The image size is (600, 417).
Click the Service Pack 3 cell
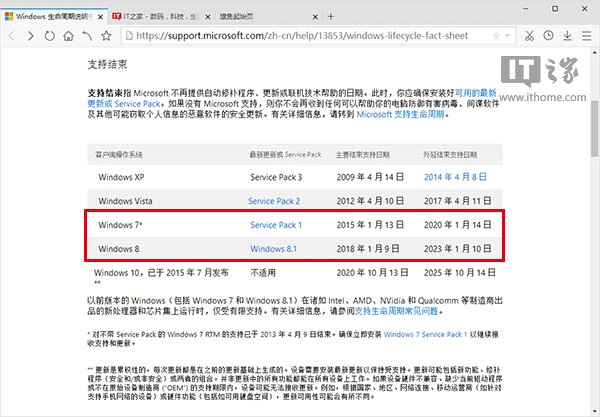coord(276,177)
